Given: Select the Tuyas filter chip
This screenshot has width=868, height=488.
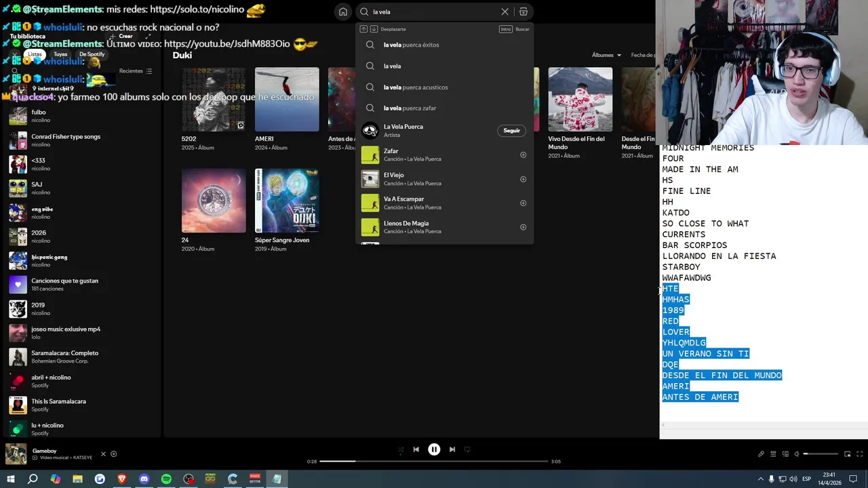Looking at the screenshot, I should (60, 54).
